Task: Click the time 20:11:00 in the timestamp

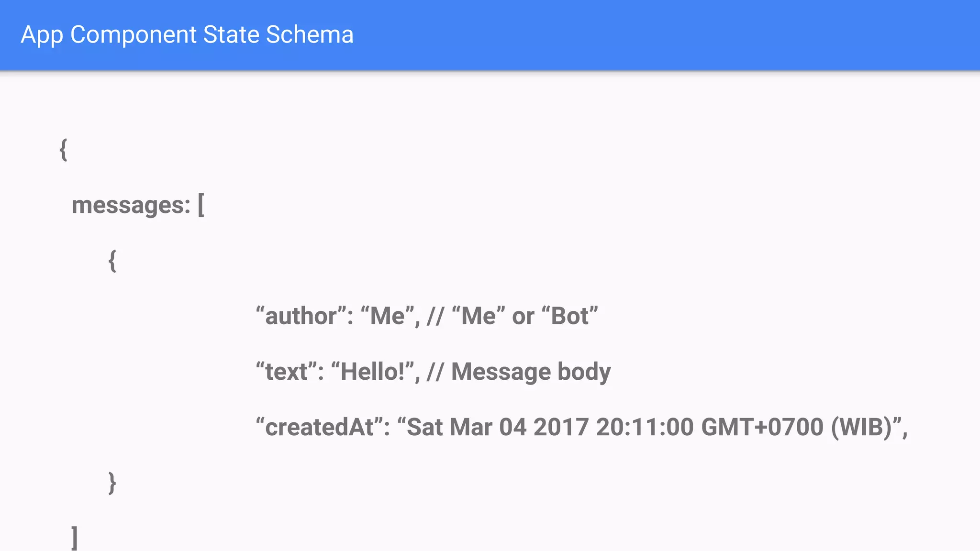Action: (645, 427)
